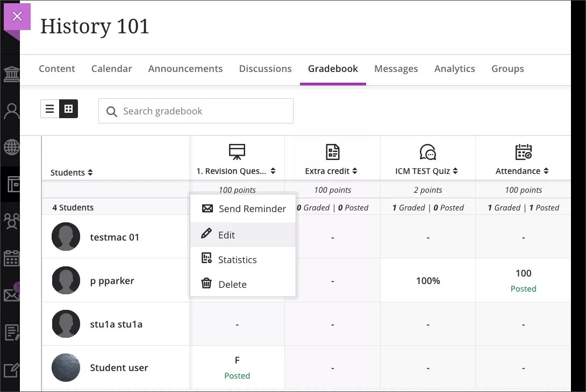586x392 pixels.
Task: Click the magnifier icon in the gradebook search
Action: 112,111
